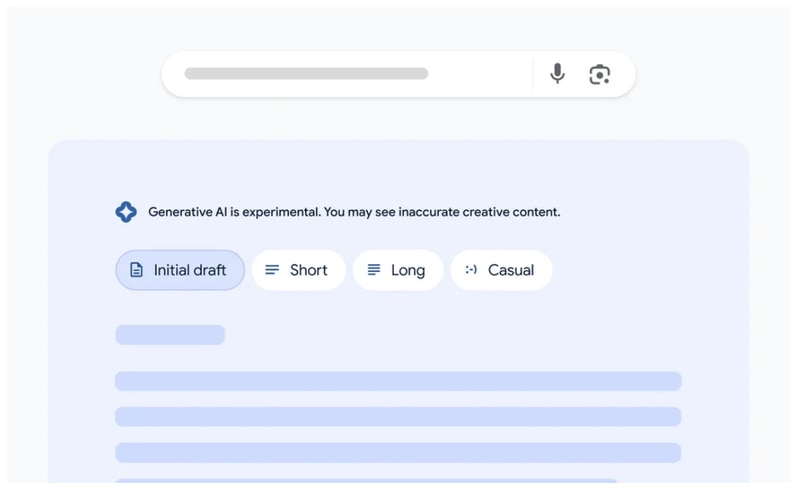This screenshot has height=498, width=800.
Task: Click the Generative AI sparkle icon
Action: click(x=126, y=212)
